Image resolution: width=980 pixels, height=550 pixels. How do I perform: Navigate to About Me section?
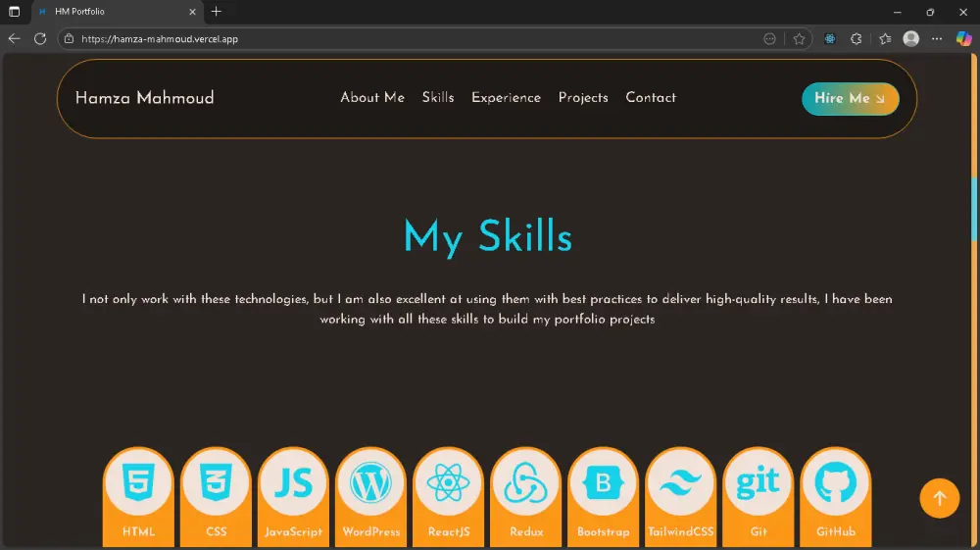point(371,98)
